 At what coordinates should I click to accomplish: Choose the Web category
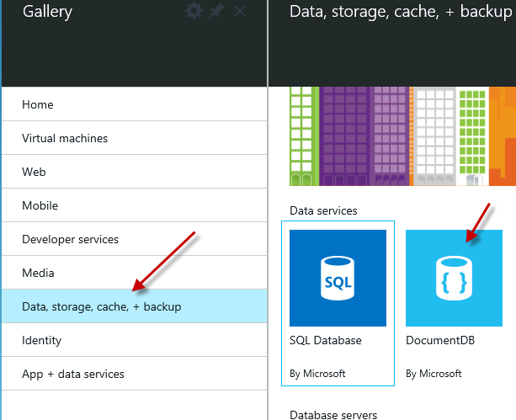(135, 172)
